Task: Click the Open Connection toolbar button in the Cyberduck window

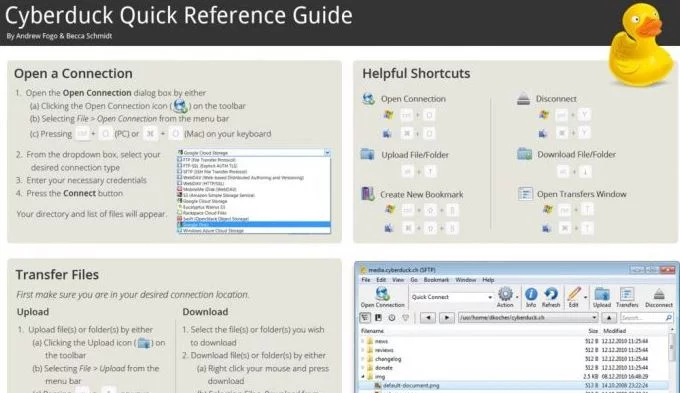Action: pos(382,297)
